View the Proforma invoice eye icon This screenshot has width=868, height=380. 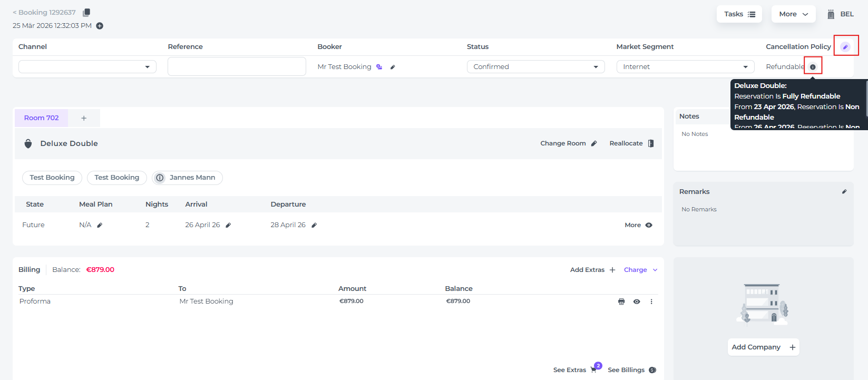pos(637,301)
